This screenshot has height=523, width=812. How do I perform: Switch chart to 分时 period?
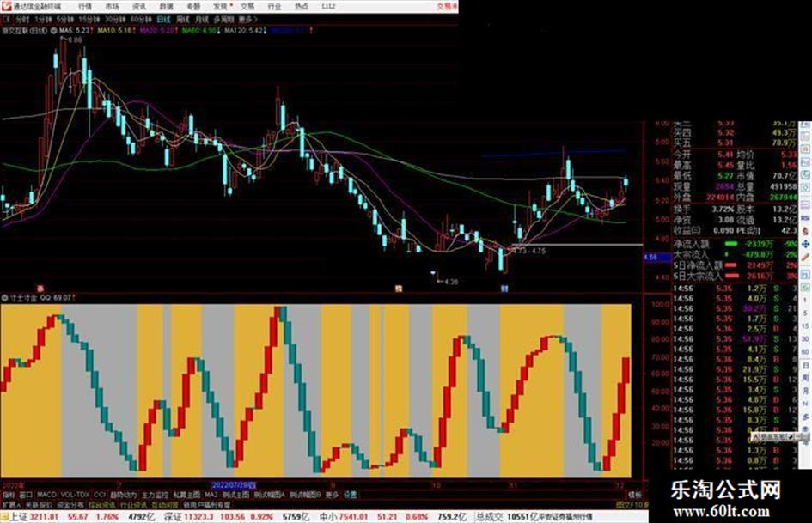22,20
